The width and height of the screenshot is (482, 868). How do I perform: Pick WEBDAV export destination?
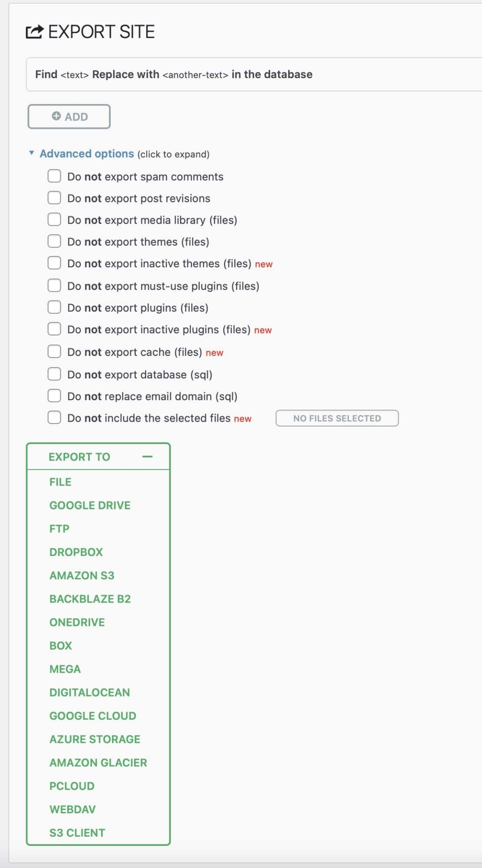point(72,809)
